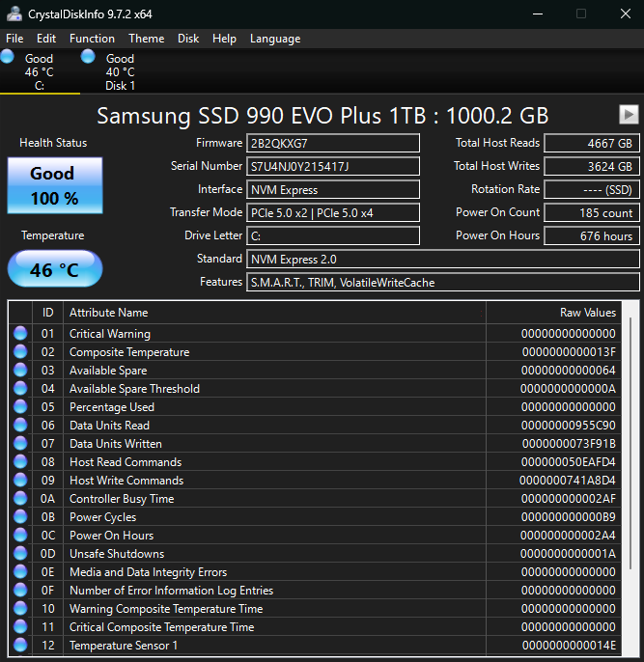Click status orb of Critical Warning row
This screenshot has width=644, height=662.
(x=20, y=333)
